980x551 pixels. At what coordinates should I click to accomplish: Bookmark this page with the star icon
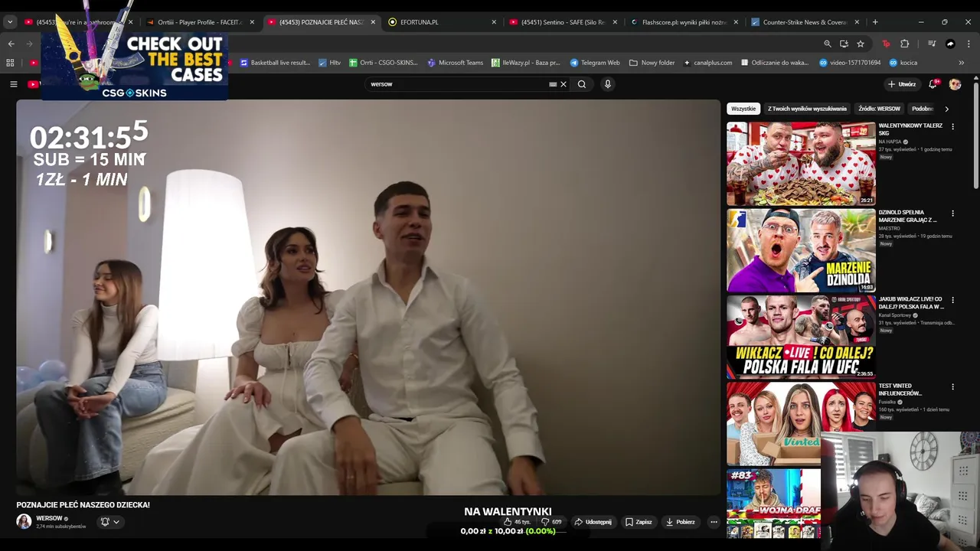pyautogui.click(x=861, y=44)
